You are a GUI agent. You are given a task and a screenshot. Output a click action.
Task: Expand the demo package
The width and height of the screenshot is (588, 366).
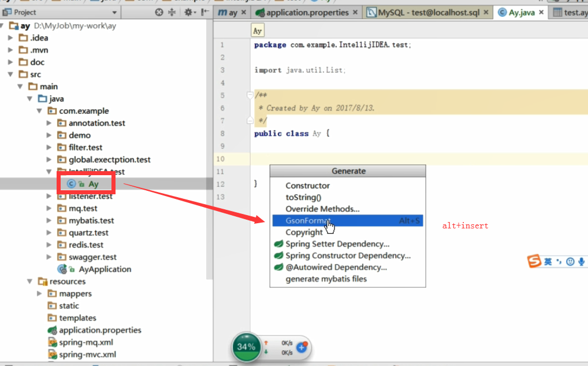(49, 135)
